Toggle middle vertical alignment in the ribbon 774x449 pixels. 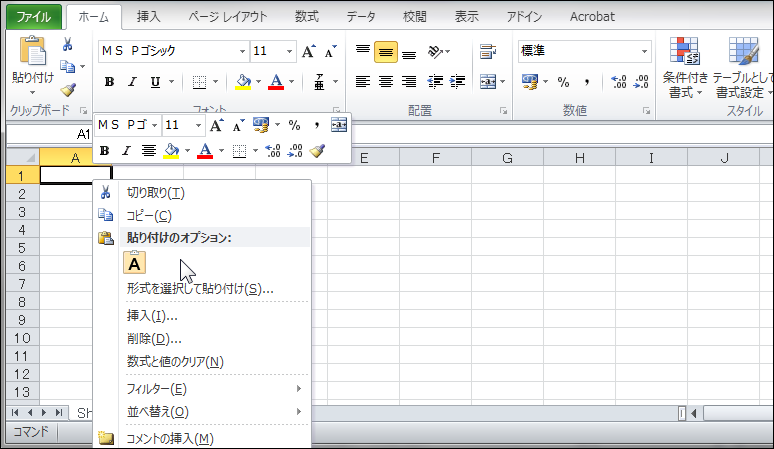click(386, 52)
